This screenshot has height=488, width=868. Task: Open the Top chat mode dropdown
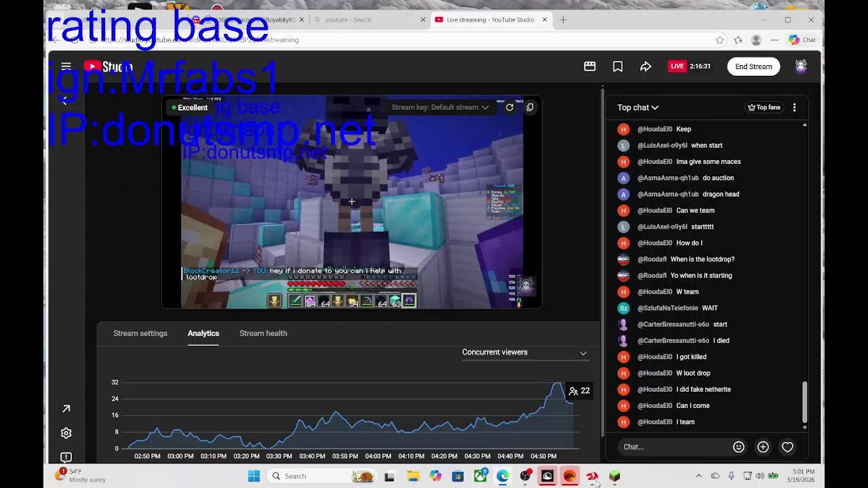(637, 107)
